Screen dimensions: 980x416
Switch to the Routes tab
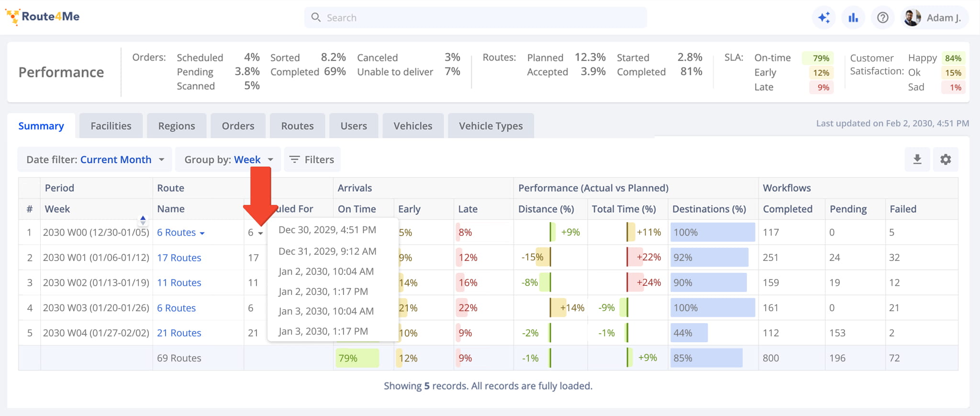click(x=298, y=126)
